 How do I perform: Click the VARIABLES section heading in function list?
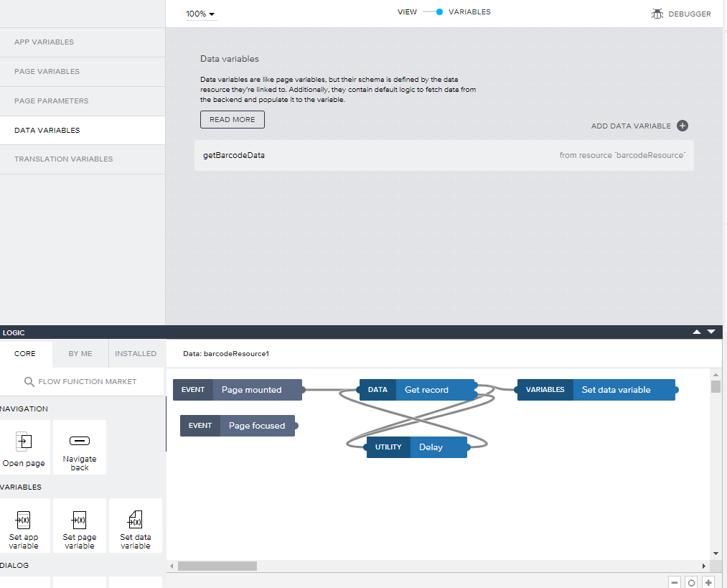(x=21, y=487)
